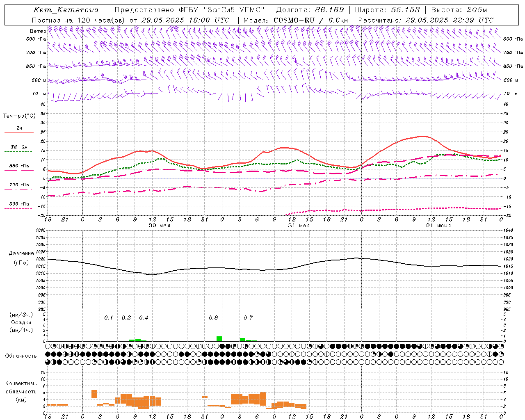Click the Облачность cloud cover label
The image size is (525, 420).
click(21, 356)
